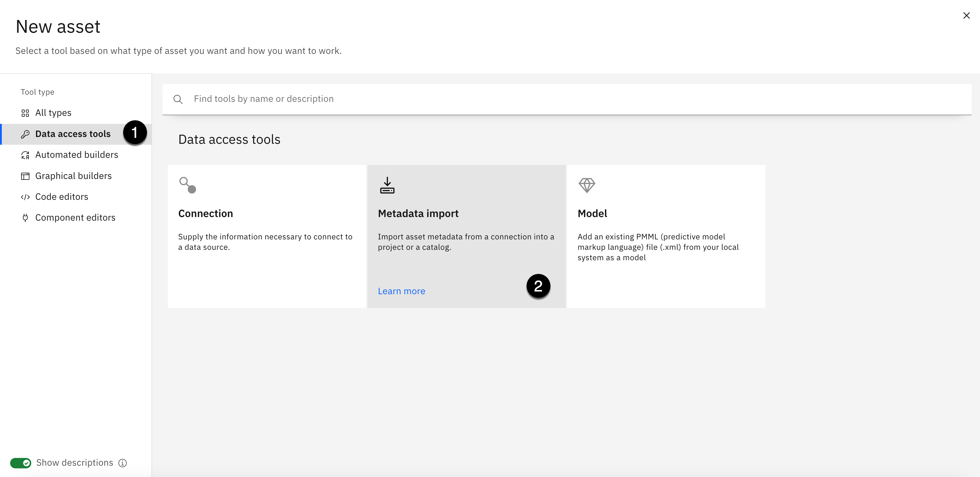Viewport: 980px width, 477px height.
Task: Close the New asset dialog
Action: [966, 15]
